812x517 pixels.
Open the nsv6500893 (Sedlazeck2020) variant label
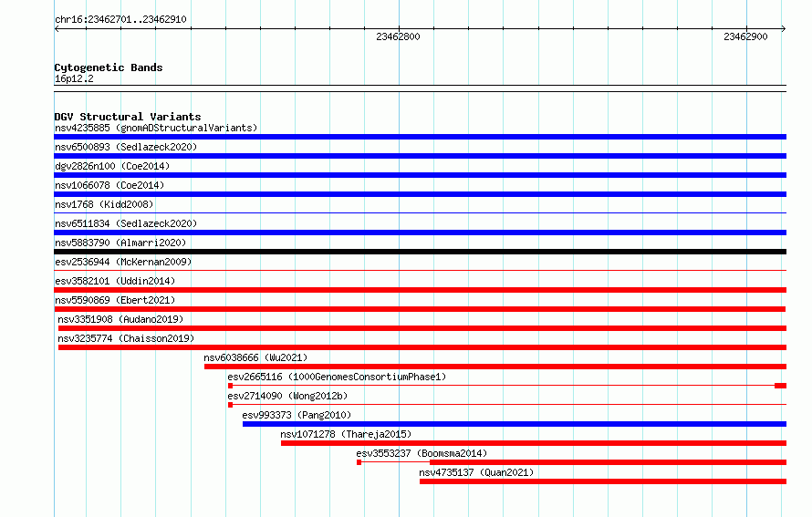click(x=126, y=147)
